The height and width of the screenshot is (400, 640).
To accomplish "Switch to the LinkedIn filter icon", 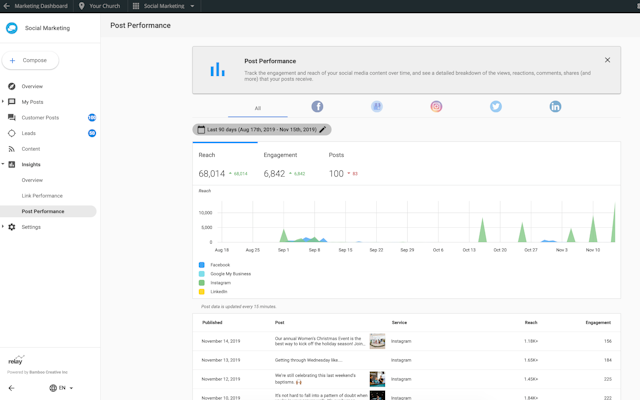I will point(555,106).
